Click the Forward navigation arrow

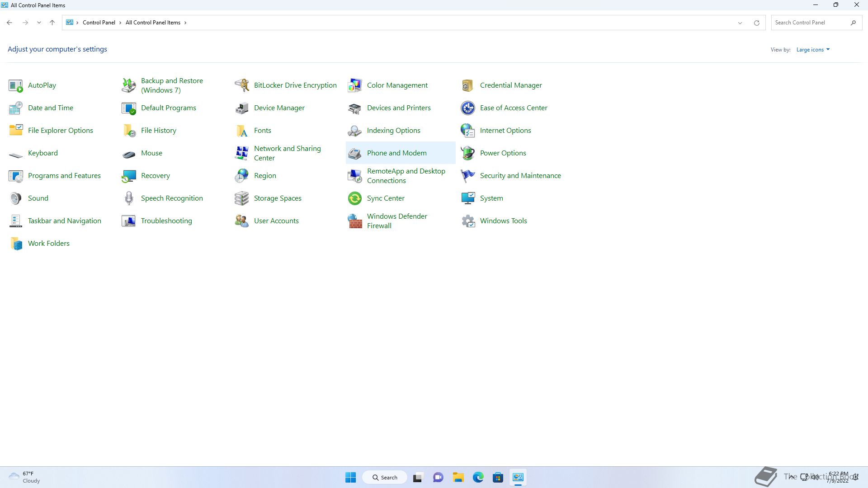click(x=25, y=23)
